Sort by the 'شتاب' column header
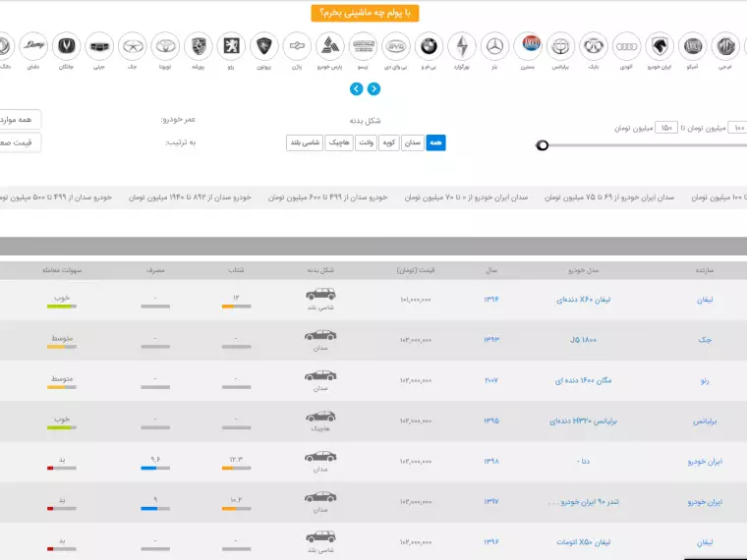Screen dimensions: 747x560 coord(236,270)
